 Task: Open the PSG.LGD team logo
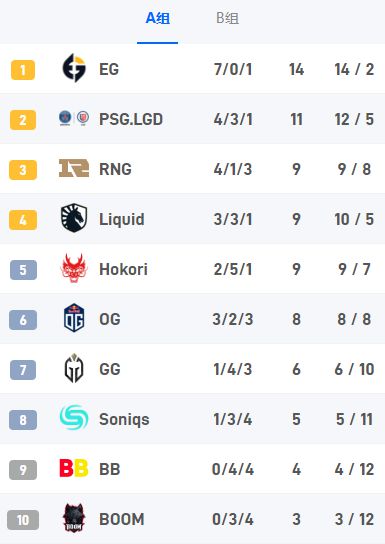coord(74,118)
